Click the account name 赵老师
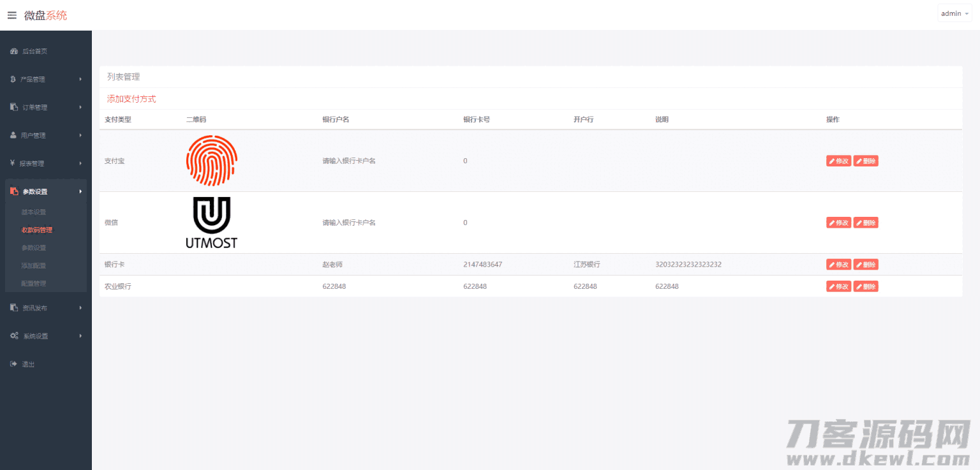This screenshot has height=470, width=980. (332, 264)
